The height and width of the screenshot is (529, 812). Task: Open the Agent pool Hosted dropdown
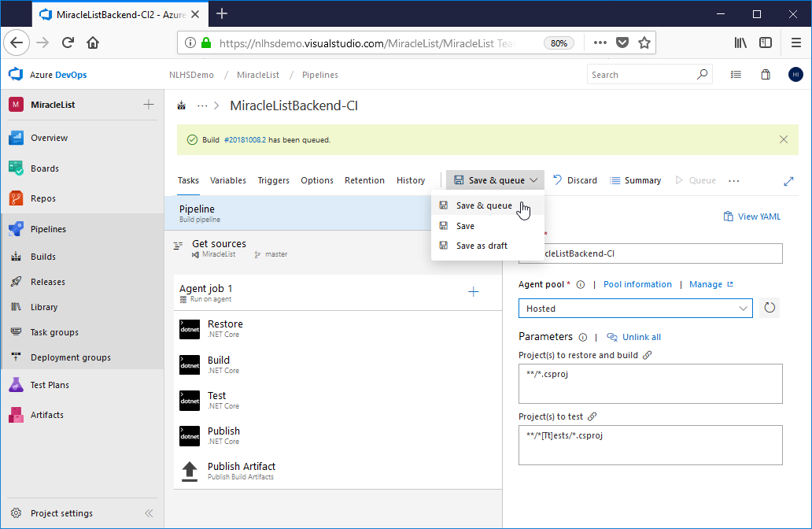[x=636, y=309]
